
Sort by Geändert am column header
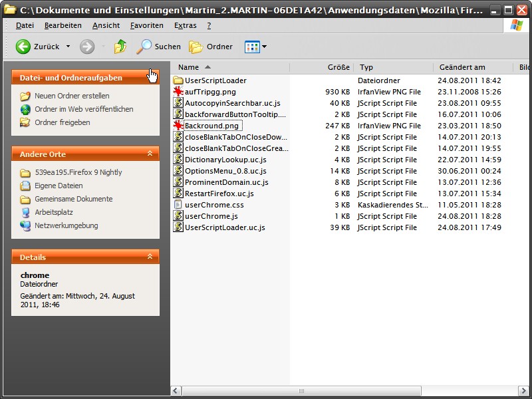462,67
